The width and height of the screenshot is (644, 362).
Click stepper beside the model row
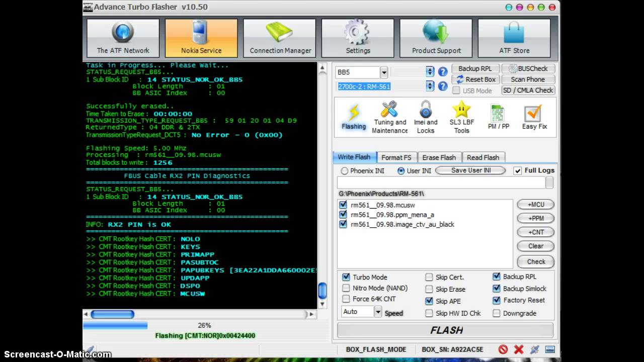(430, 86)
